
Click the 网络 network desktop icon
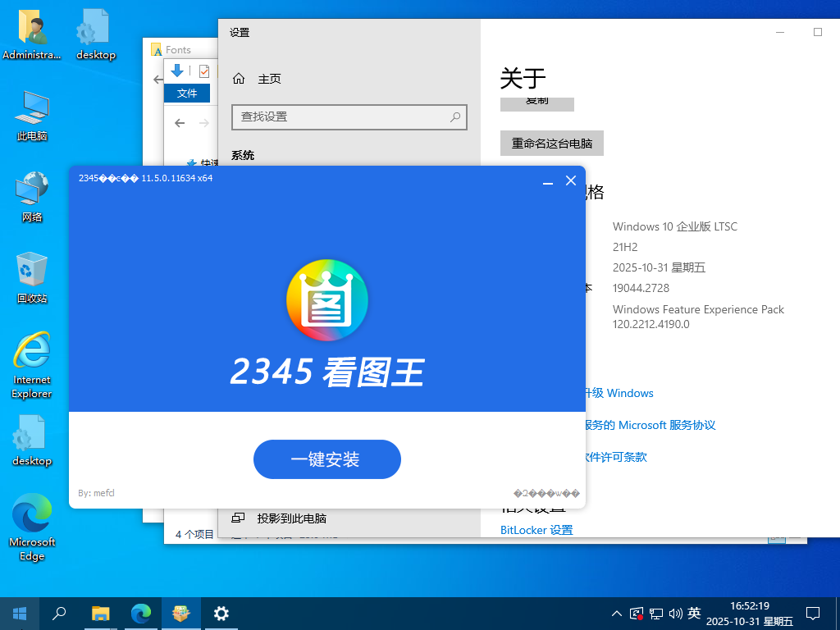(32, 196)
